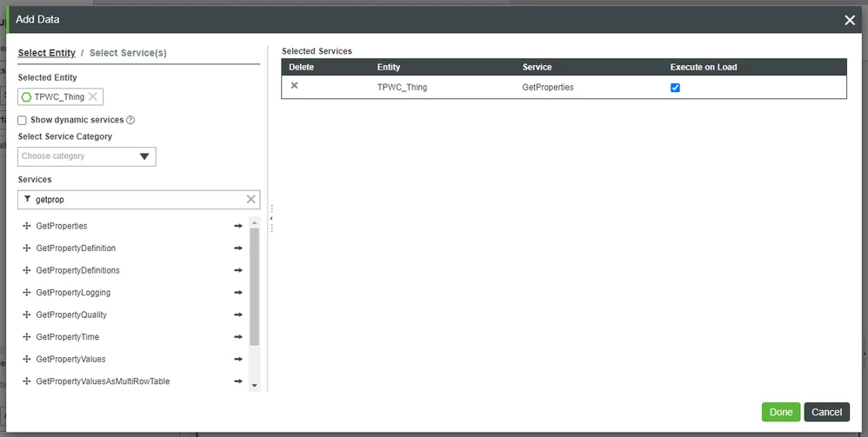
Task: Uncheck Execute on Load for GetProperties
Action: (676, 88)
